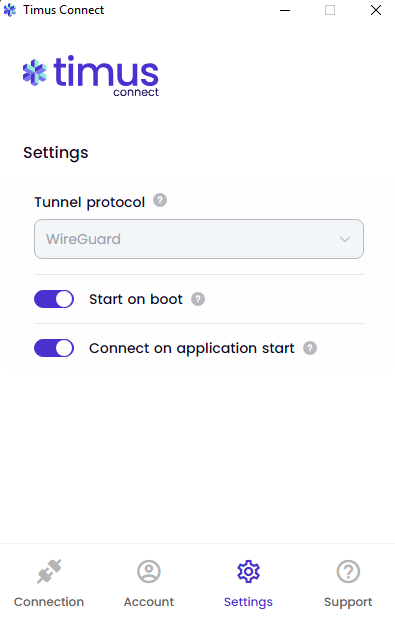
Task: Switch to the Connection tab label
Action: tap(49, 602)
